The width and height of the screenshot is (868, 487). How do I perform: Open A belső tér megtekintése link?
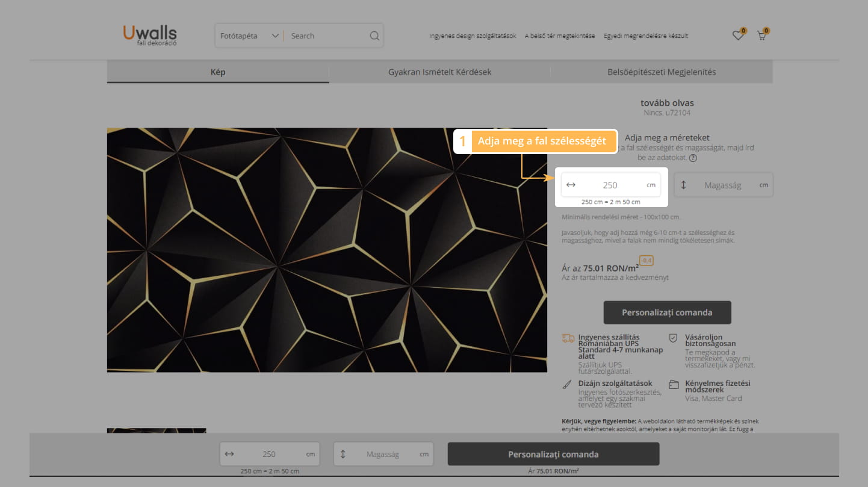[560, 36]
